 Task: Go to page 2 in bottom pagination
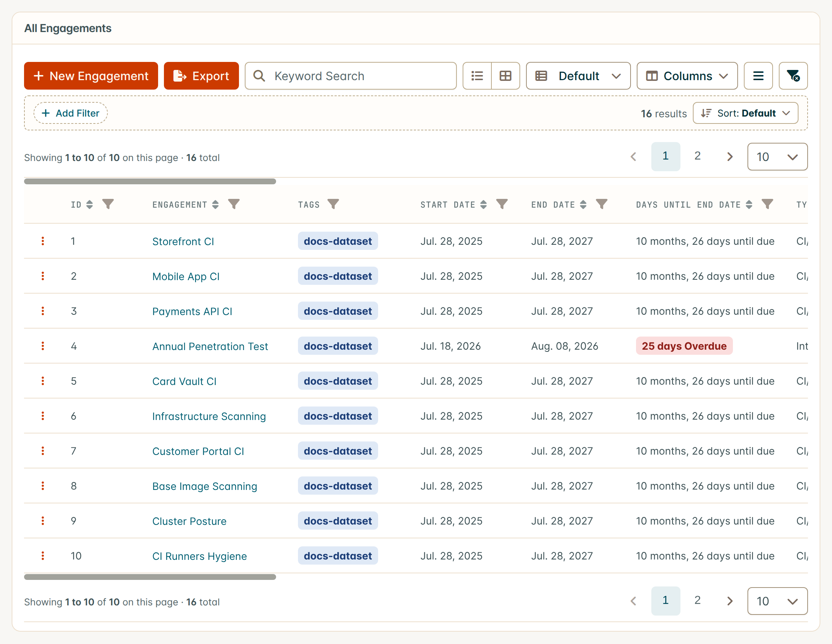[698, 601]
